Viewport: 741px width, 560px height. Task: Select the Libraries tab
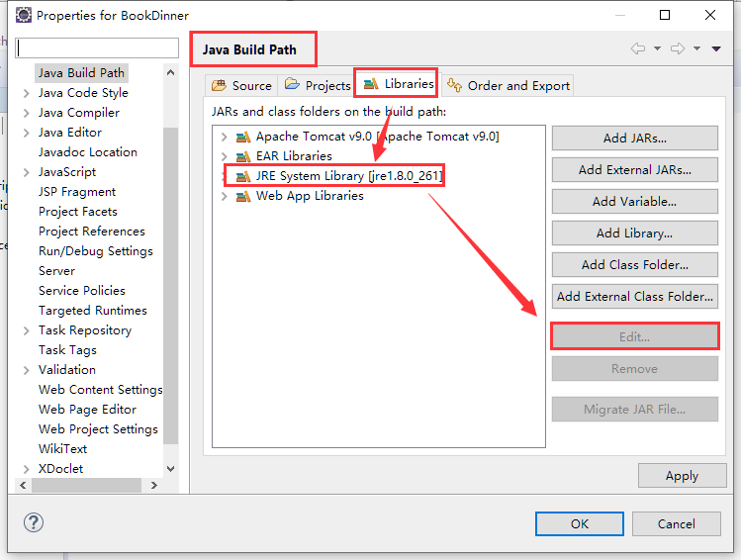[399, 84]
